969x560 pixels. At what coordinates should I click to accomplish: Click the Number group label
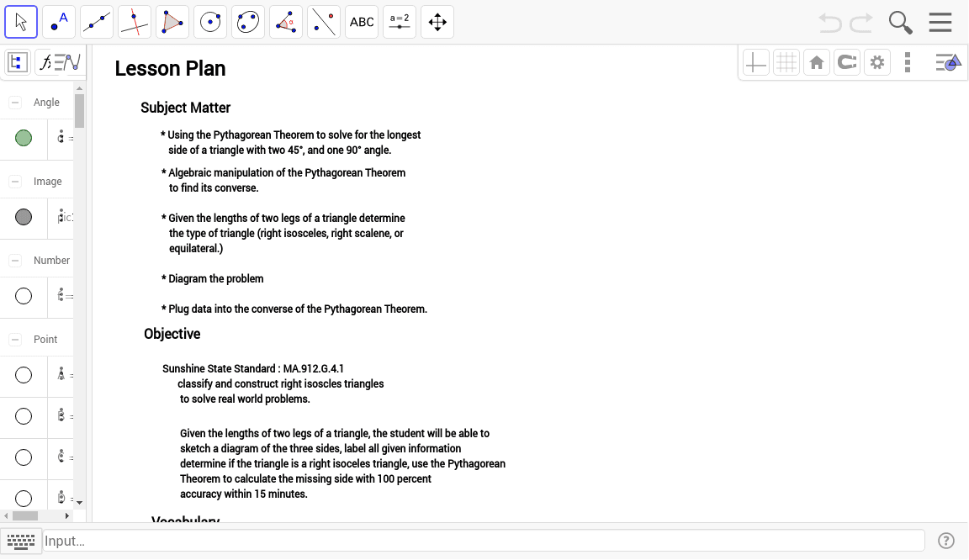(x=51, y=261)
